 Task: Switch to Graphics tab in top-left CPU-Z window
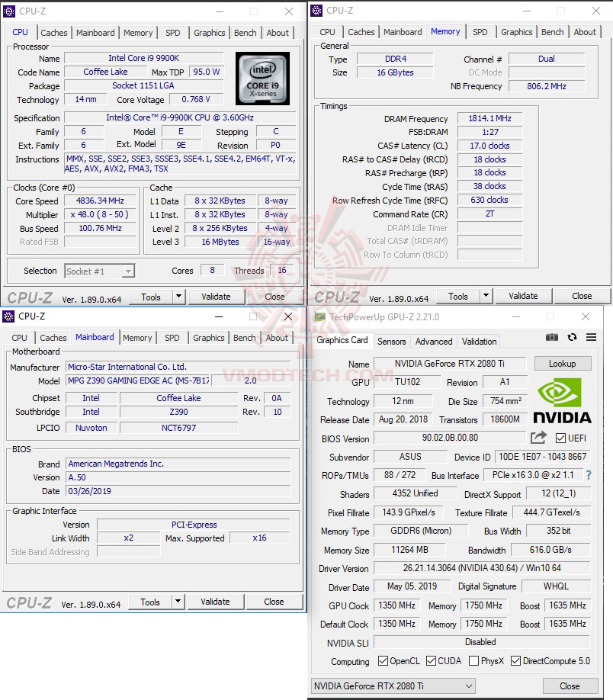coord(210,33)
